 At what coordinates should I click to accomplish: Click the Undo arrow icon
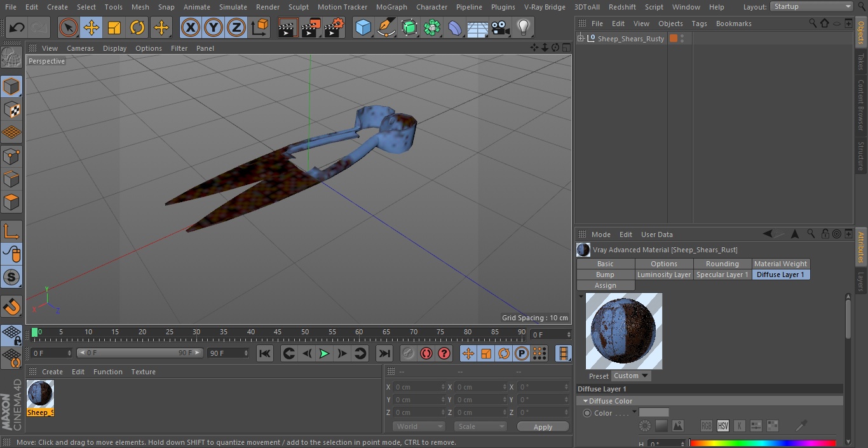click(x=17, y=28)
